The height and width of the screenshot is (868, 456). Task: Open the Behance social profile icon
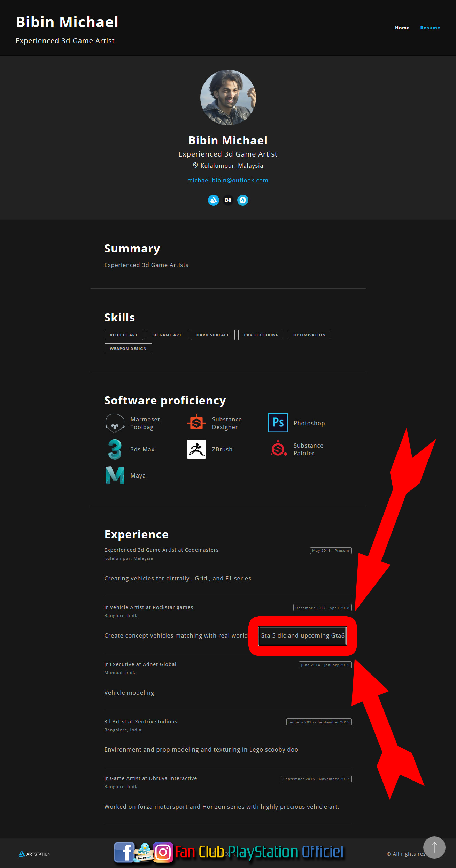pos(228,200)
